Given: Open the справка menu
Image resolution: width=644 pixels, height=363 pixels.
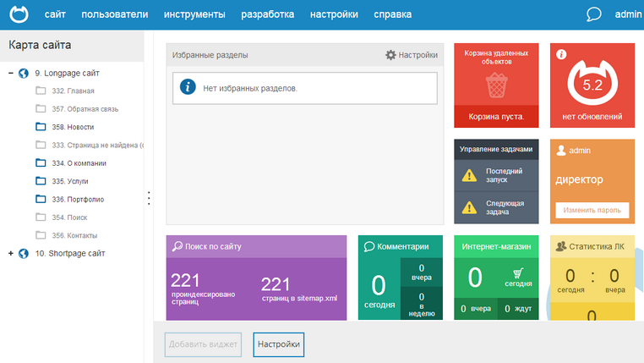Looking at the screenshot, I should [393, 14].
